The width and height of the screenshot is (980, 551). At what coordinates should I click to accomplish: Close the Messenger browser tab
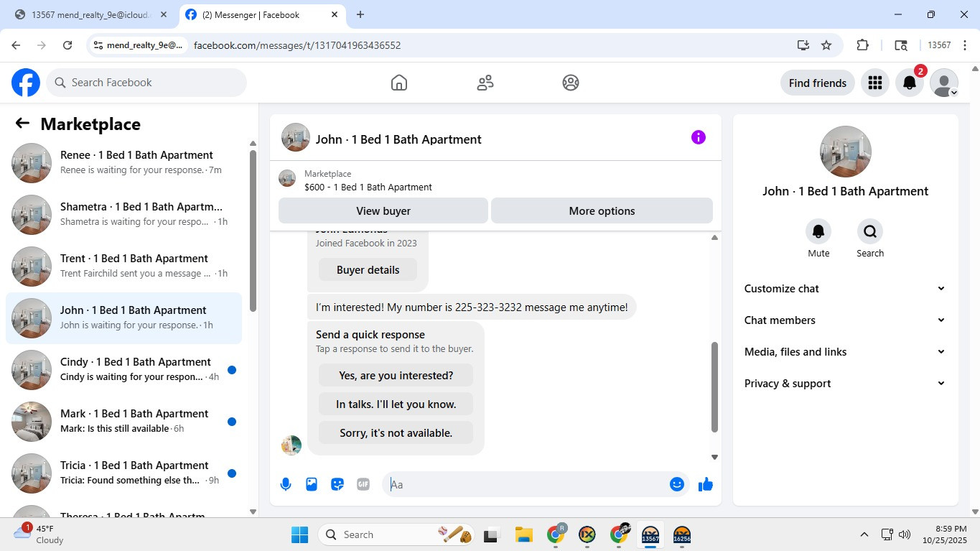coord(335,14)
